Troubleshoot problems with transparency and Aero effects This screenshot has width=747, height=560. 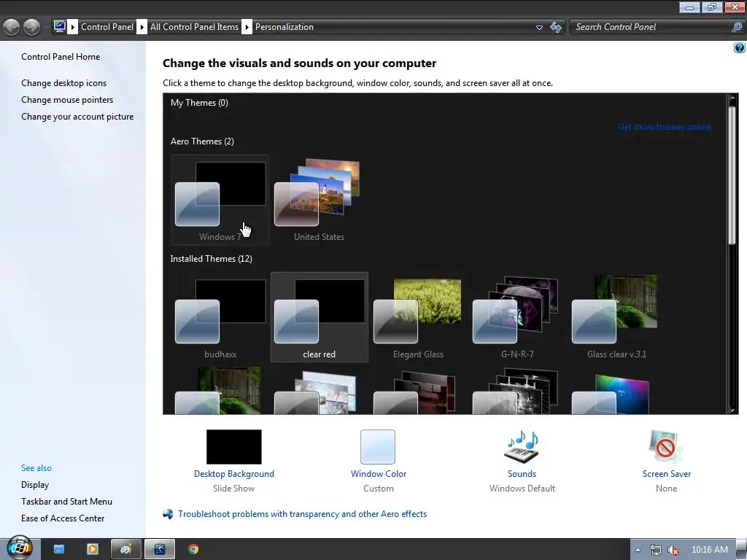(302, 514)
